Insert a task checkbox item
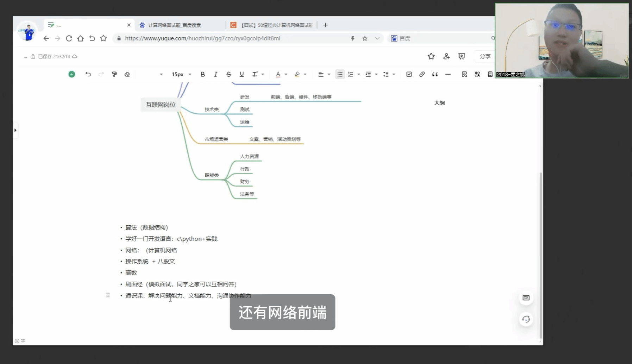Viewport: 633px width, 364px height. 409,74
